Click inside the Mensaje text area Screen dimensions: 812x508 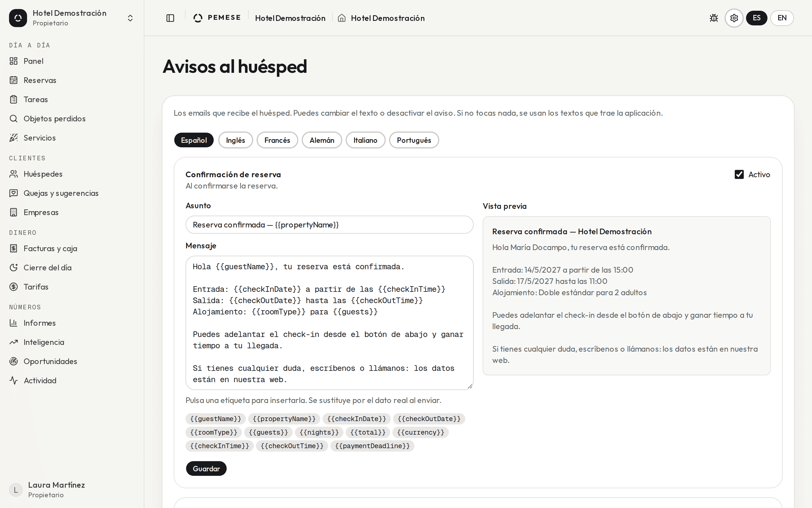(x=329, y=323)
